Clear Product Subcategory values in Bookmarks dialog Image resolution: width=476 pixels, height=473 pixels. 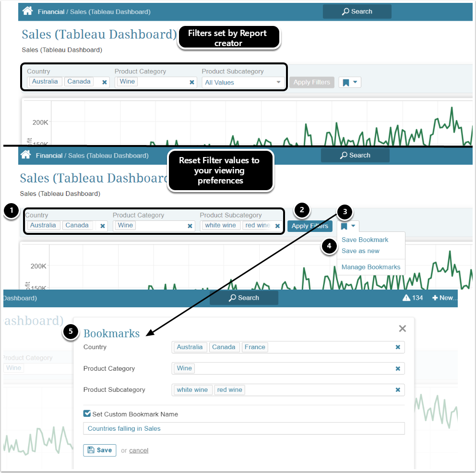pyautogui.click(x=398, y=390)
